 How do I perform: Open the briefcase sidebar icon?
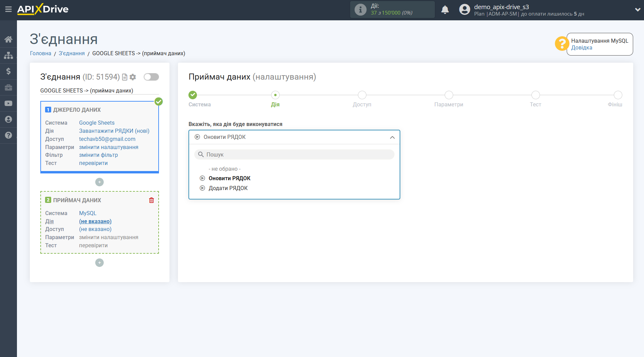tap(8, 87)
